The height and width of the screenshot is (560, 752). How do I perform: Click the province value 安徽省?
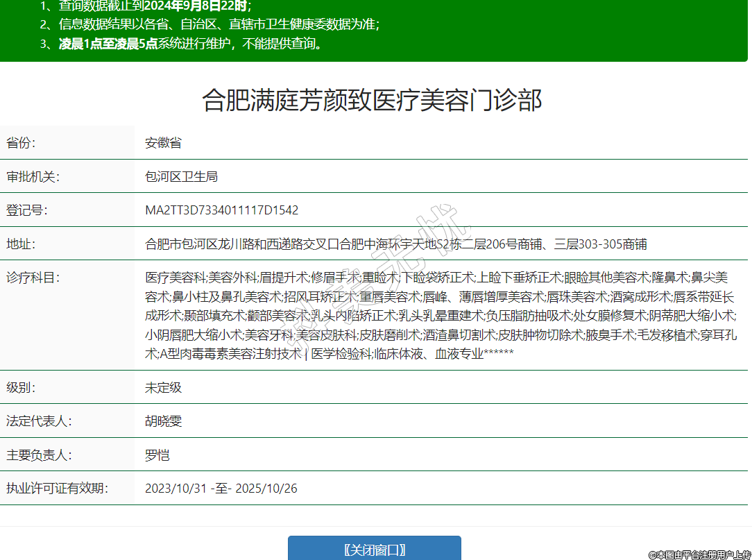coord(163,143)
